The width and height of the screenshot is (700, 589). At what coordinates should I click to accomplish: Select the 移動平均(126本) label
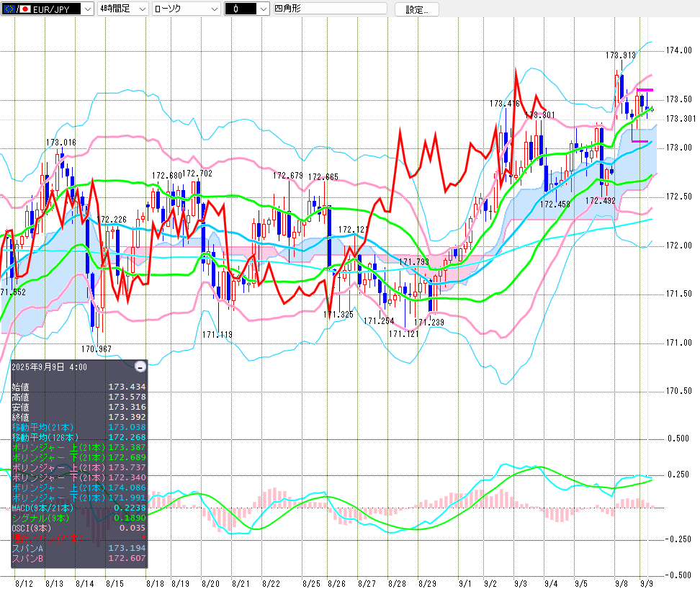click(45, 437)
